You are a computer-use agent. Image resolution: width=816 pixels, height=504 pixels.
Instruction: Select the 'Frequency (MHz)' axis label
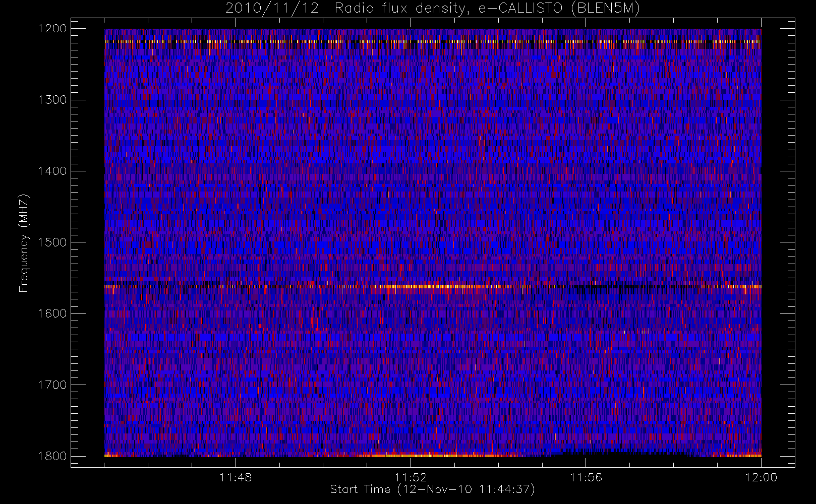(23, 243)
